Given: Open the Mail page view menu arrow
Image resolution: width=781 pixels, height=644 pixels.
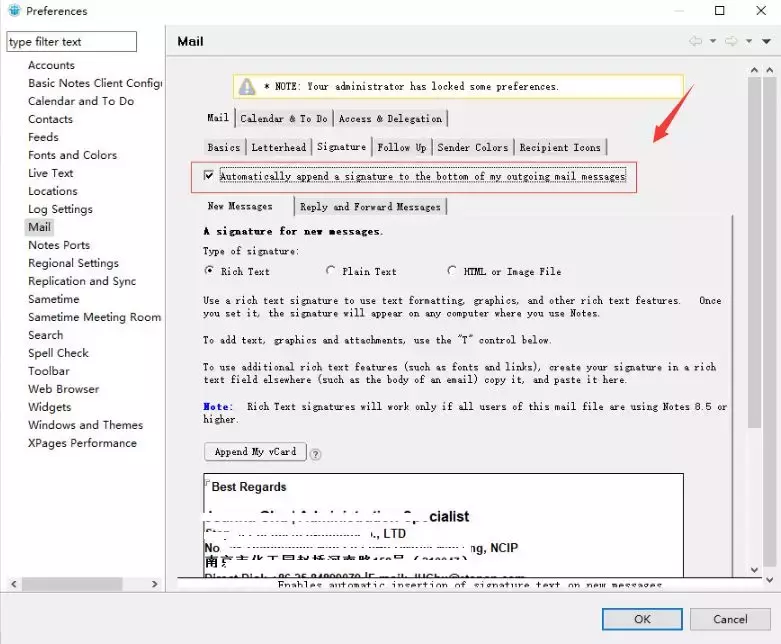Looking at the screenshot, I should pyautogui.click(x=767, y=41).
